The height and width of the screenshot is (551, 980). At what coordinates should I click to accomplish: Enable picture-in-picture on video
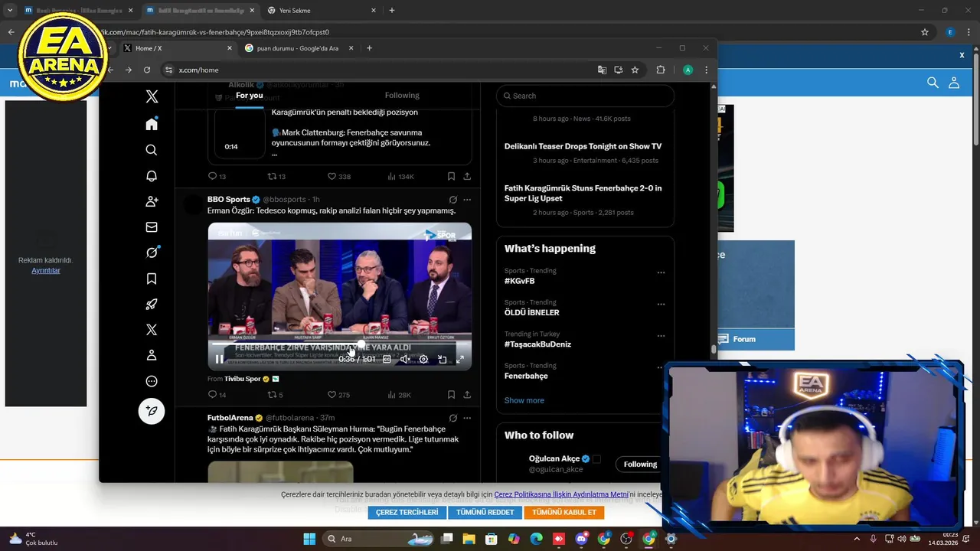(x=442, y=359)
